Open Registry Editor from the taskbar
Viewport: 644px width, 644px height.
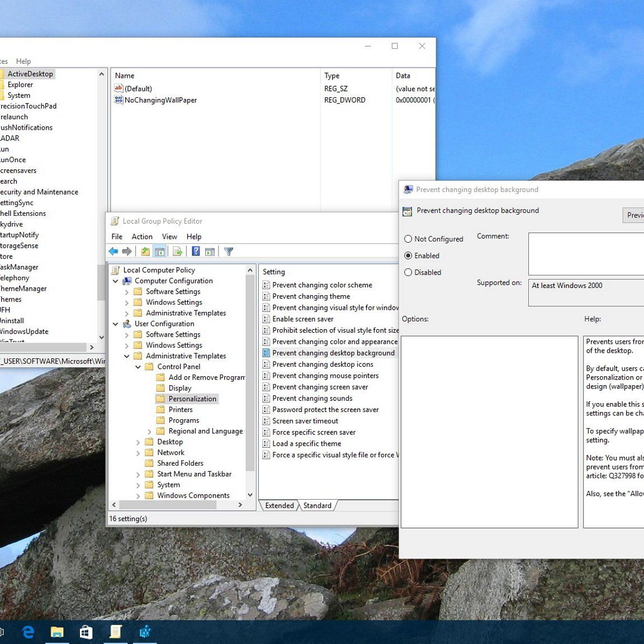point(145,632)
